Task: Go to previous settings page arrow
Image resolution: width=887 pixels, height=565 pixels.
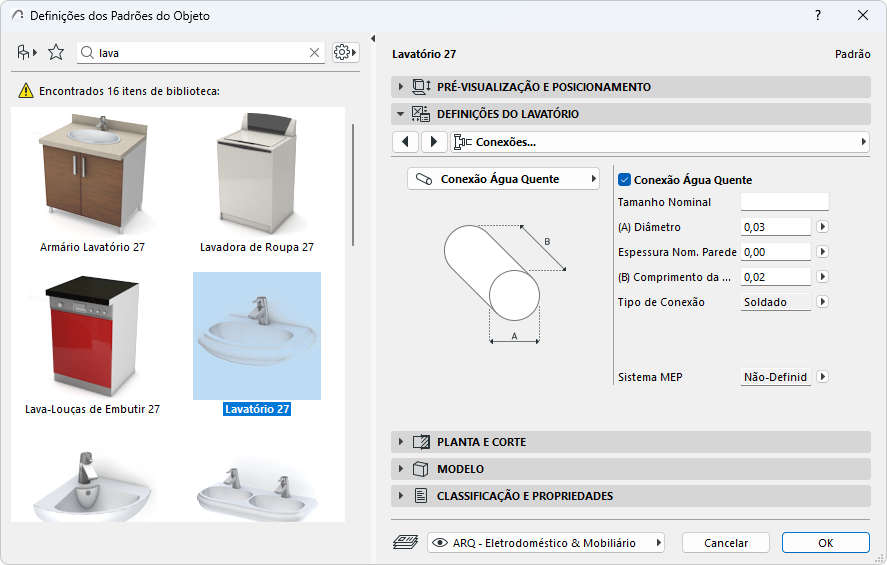Action: (405, 142)
